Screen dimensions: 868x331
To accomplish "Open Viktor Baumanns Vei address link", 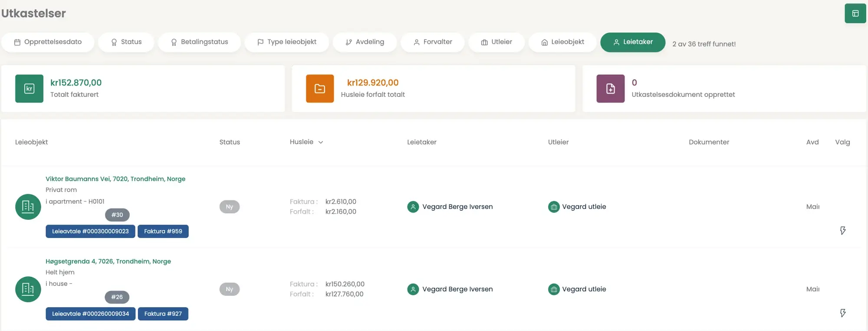I will coord(115,179).
